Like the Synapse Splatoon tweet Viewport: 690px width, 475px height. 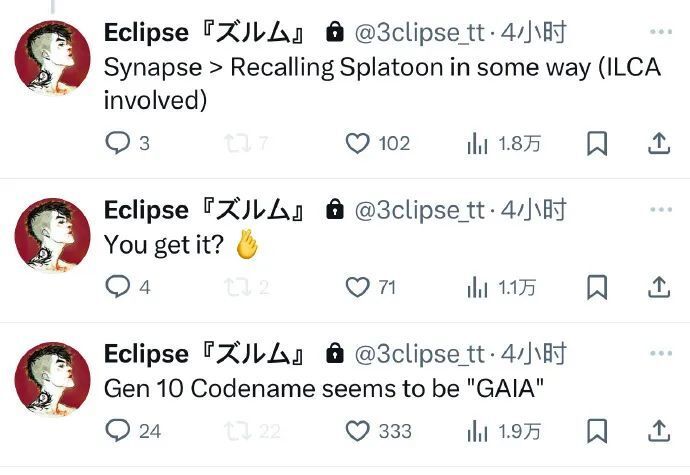pos(358,143)
